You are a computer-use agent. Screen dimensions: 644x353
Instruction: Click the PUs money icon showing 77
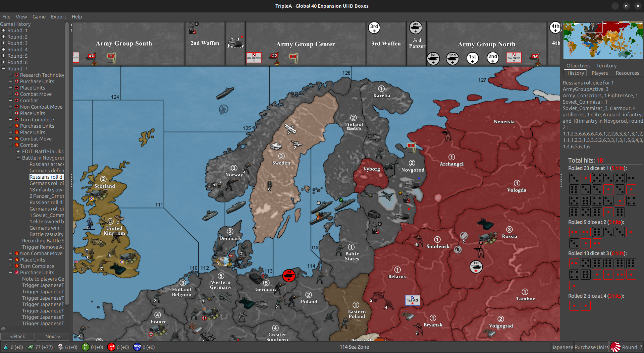[x=31, y=347]
